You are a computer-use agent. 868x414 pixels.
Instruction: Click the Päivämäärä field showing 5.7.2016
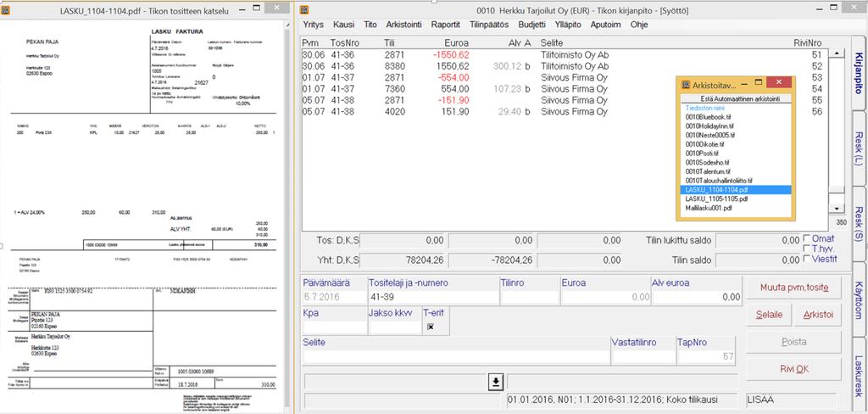pos(334,297)
